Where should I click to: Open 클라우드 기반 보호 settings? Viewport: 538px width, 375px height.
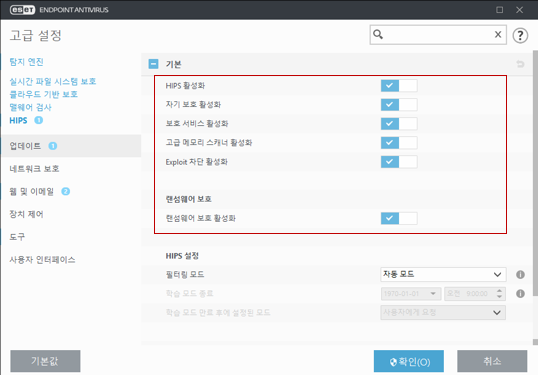(44, 94)
